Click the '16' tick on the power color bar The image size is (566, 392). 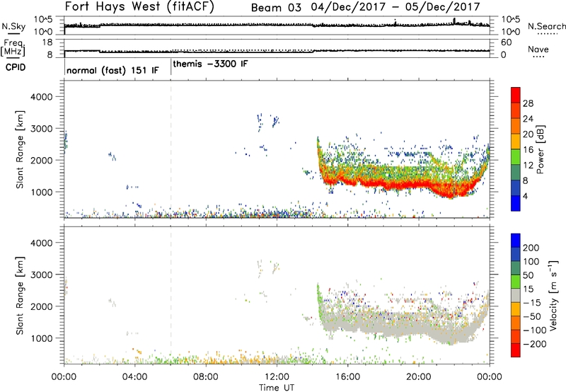[528, 150]
